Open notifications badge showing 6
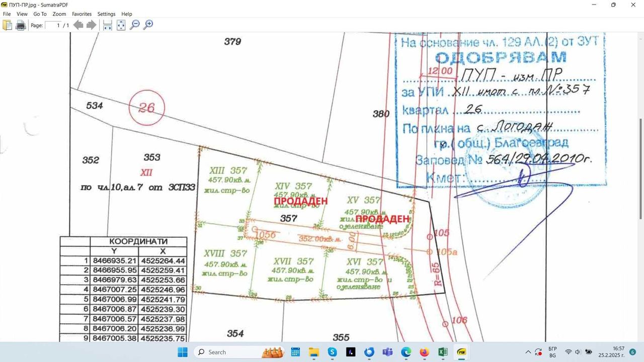The image size is (644, 362). pyautogui.click(x=633, y=352)
